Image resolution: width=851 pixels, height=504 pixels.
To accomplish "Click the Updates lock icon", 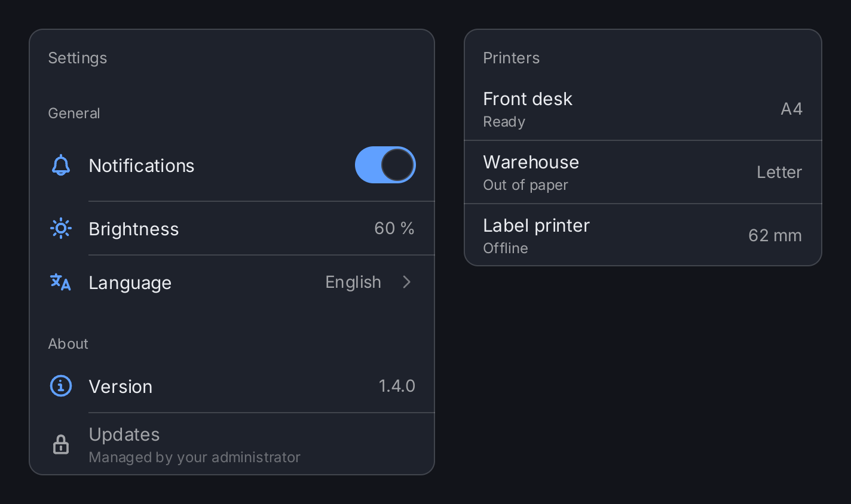I will pyautogui.click(x=61, y=444).
